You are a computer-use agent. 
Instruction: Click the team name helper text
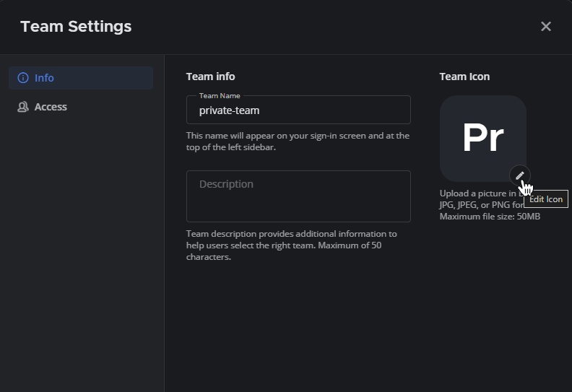click(x=298, y=141)
